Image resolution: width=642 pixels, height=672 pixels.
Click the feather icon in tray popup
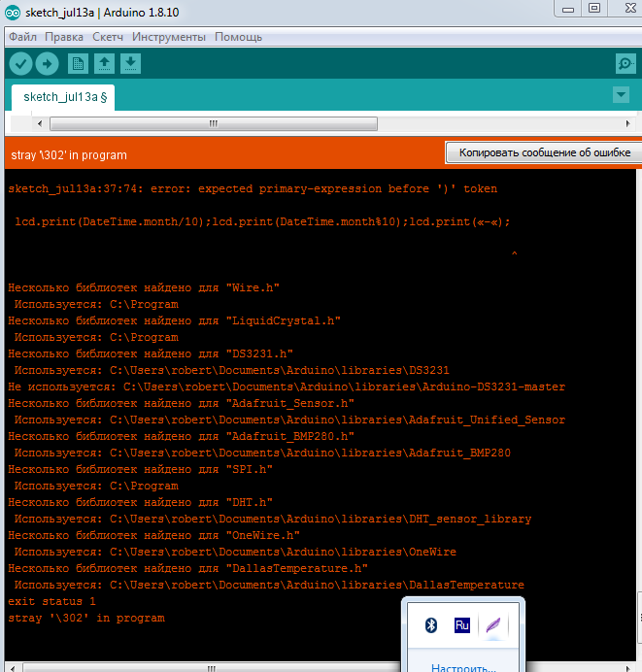pyautogui.click(x=495, y=624)
